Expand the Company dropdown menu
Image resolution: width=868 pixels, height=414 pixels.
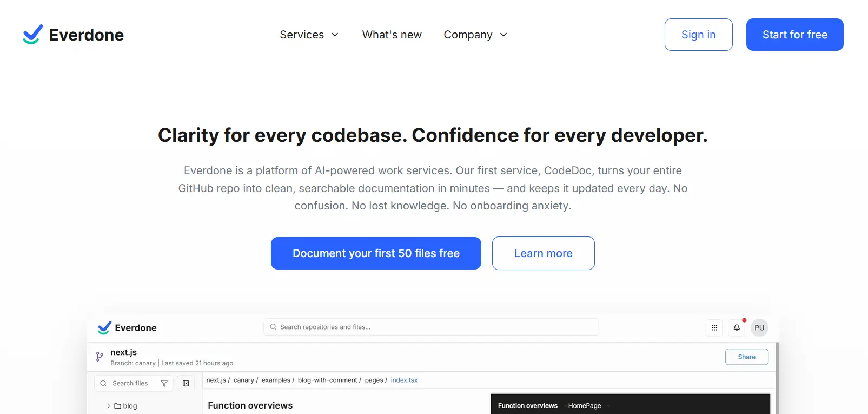[x=475, y=35]
